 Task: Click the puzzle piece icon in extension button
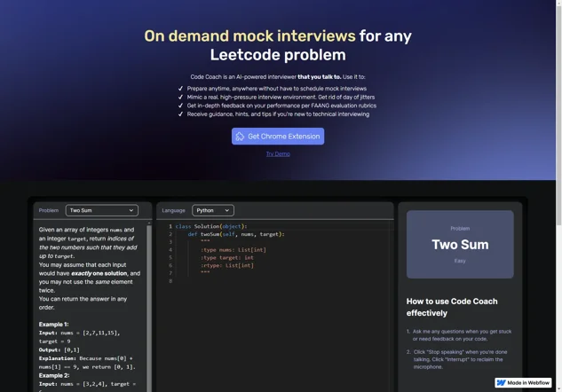240,137
